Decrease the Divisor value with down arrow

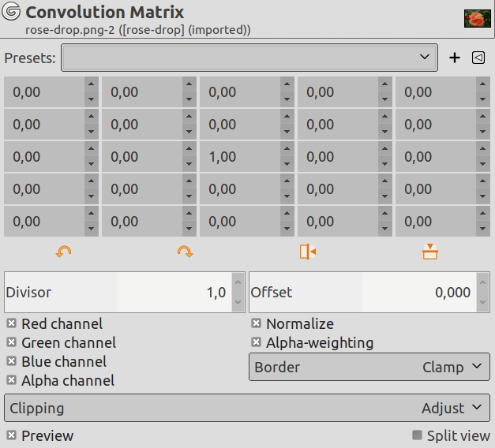point(238,302)
